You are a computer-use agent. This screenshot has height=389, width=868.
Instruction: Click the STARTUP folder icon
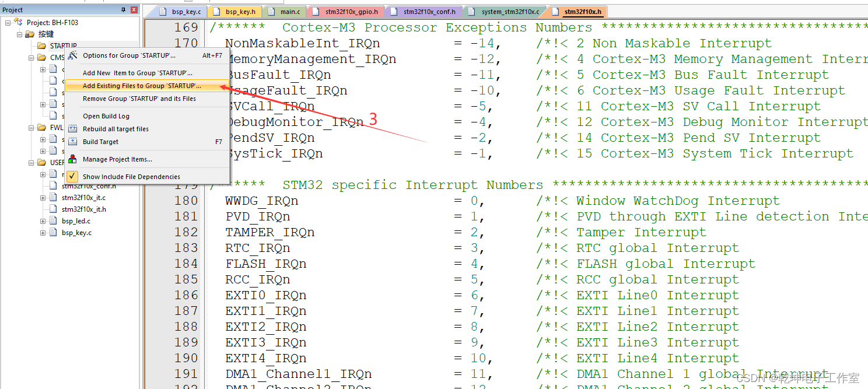[x=41, y=45]
